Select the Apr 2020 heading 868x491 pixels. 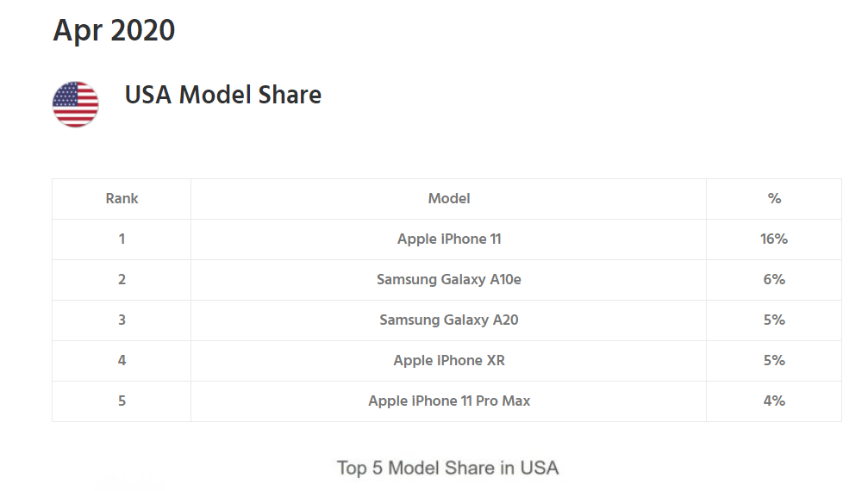(114, 30)
